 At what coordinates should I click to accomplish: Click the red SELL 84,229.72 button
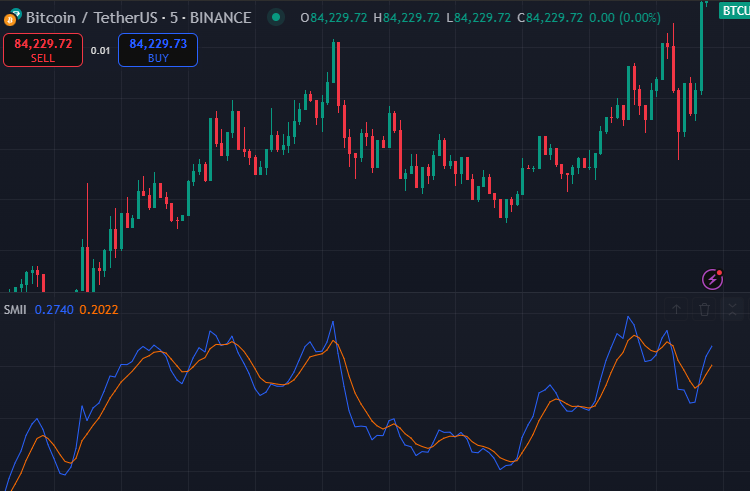(x=43, y=50)
